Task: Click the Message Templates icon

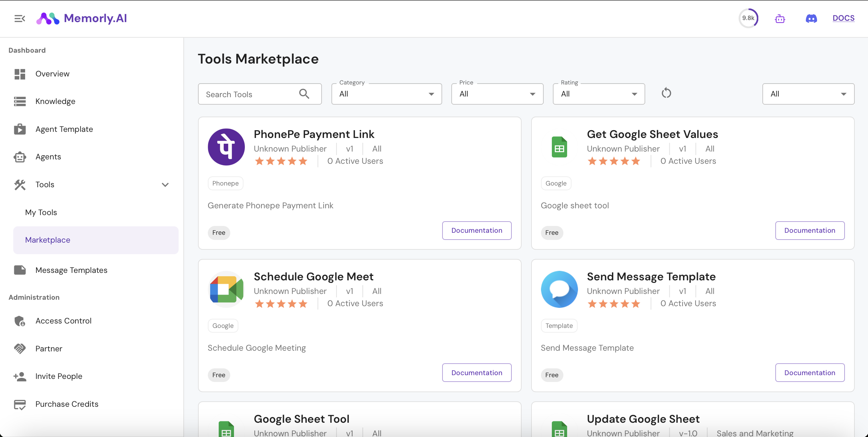Action: point(20,270)
